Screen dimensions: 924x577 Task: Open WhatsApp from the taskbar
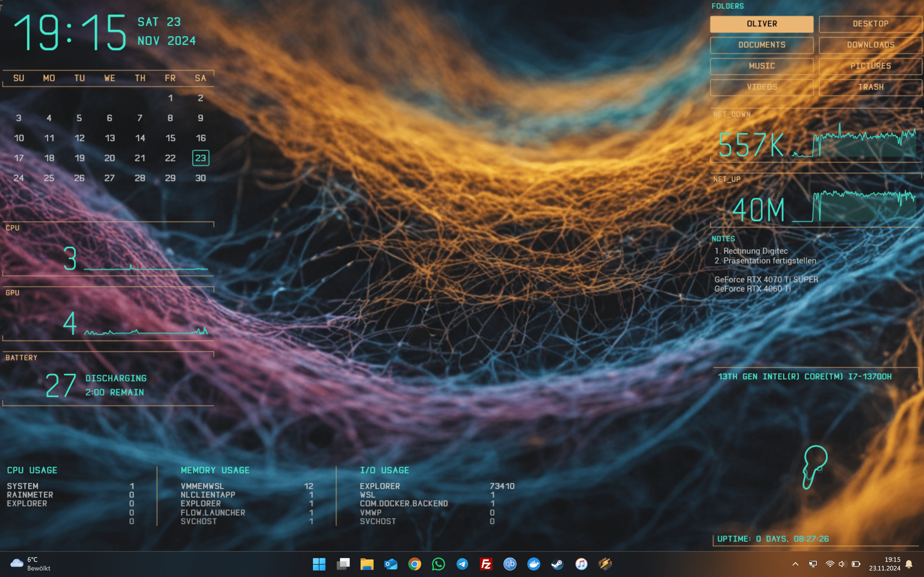pyautogui.click(x=438, y=564)
